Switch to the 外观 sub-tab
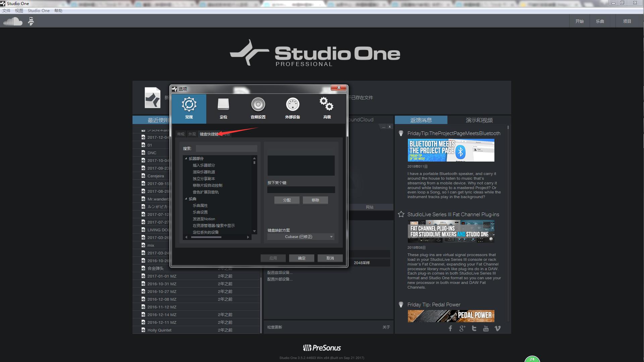 [192, 134]
